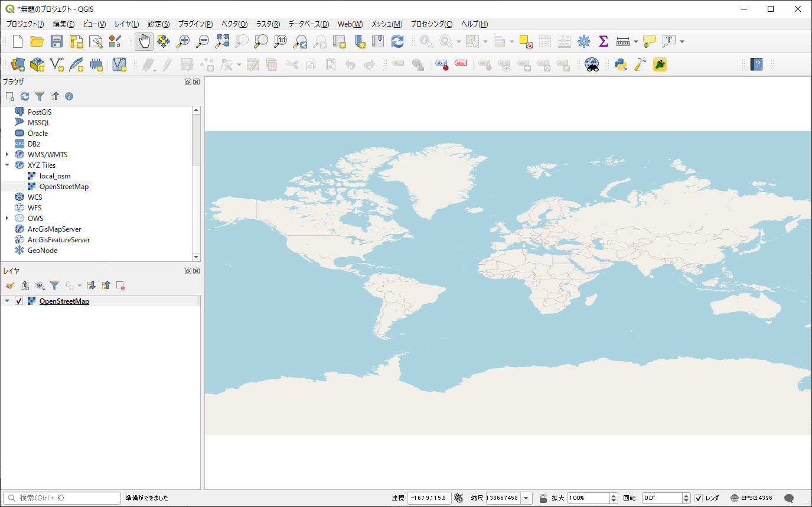Create a new GeoPackage layer
The width and height of the screenshot is (812, 507).
click(37, 64)
